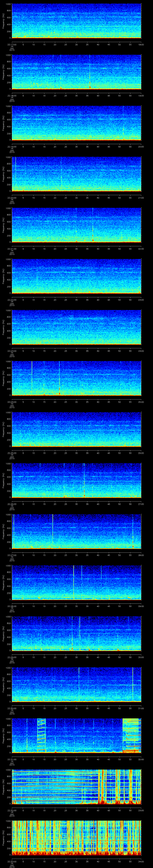Click the 22:18:00 start time label
This screenshot has width=153, height=868.
click(12, 96)
